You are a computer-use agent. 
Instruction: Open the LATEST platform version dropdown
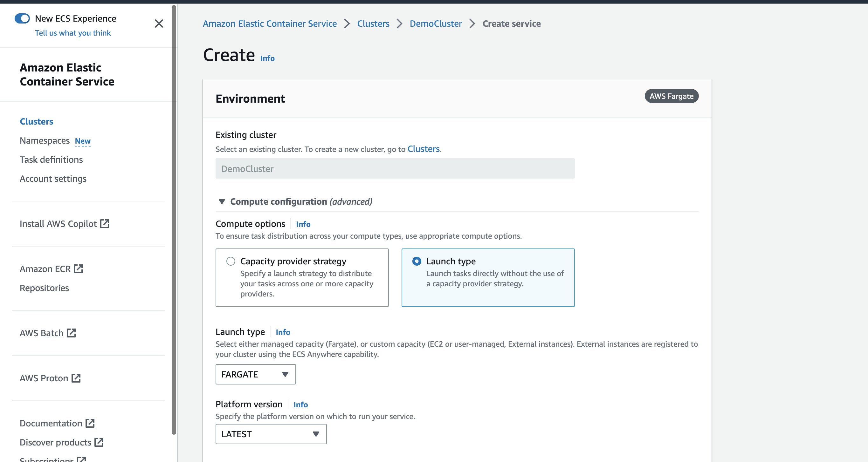point(271,434)
